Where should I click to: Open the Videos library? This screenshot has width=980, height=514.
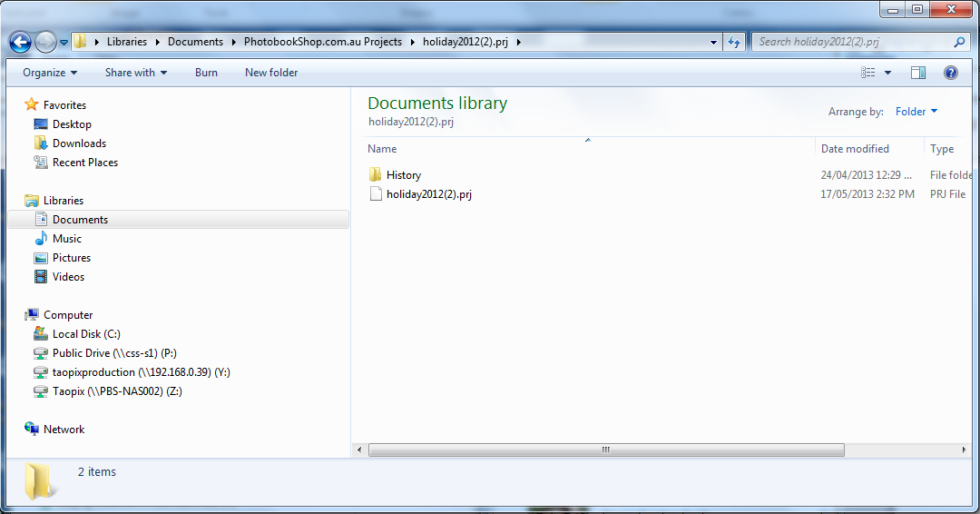click(68, 277)
